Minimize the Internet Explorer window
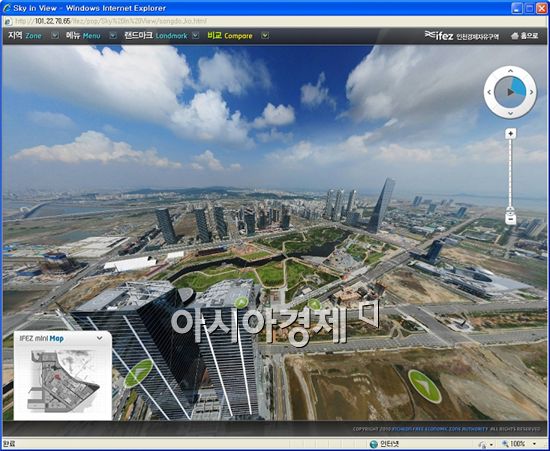 pos(517,8)
